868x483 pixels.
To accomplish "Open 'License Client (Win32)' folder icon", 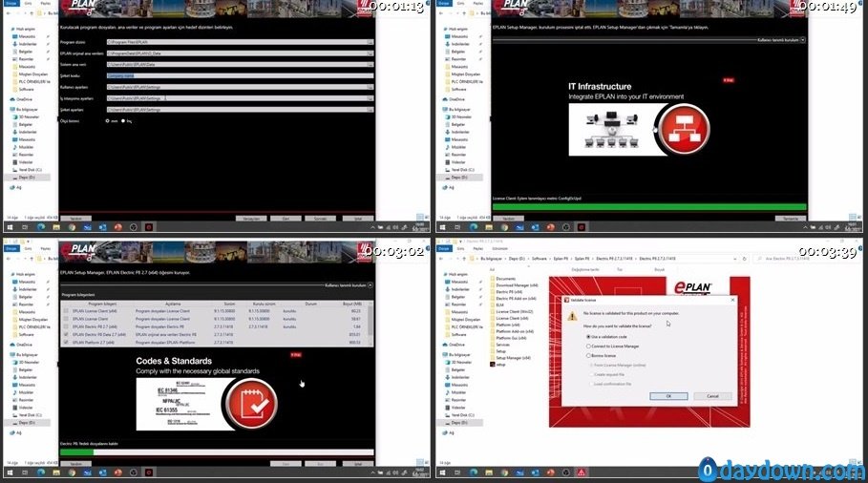I will coord(493,311).
